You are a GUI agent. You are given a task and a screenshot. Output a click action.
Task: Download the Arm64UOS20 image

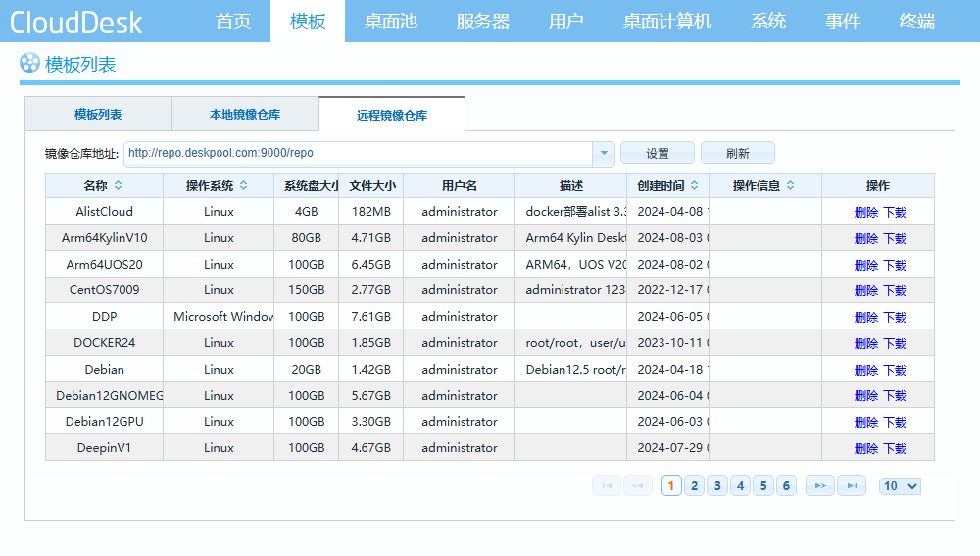pos(895,265)
